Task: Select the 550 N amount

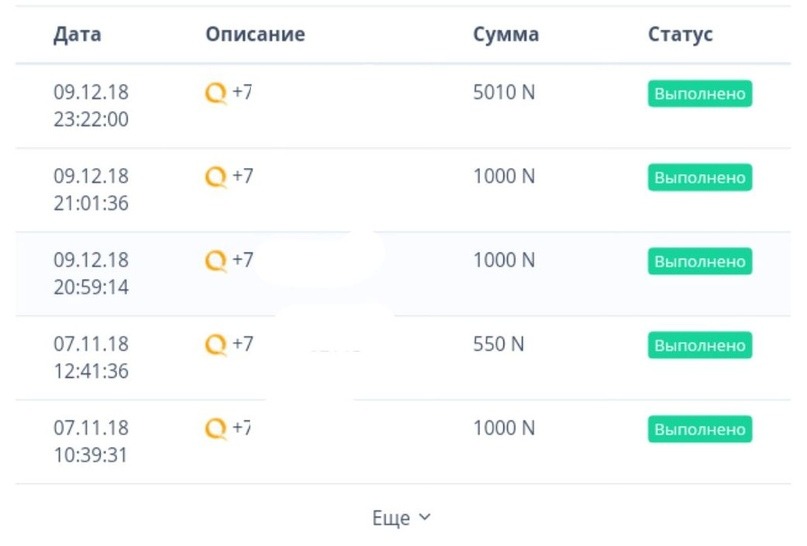Action: pyautogui.click(x=498, y=345)
